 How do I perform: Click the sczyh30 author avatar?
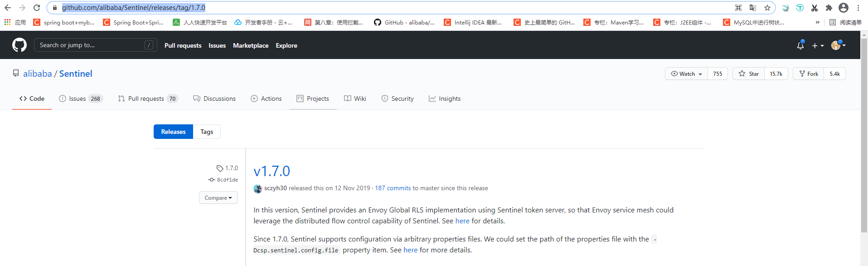tap(258, 189)
